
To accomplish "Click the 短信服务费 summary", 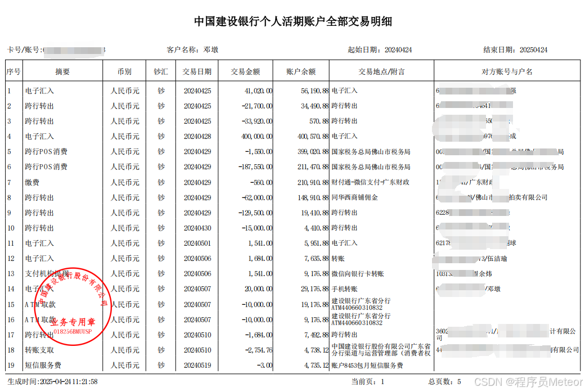I will tap(43, 365).
